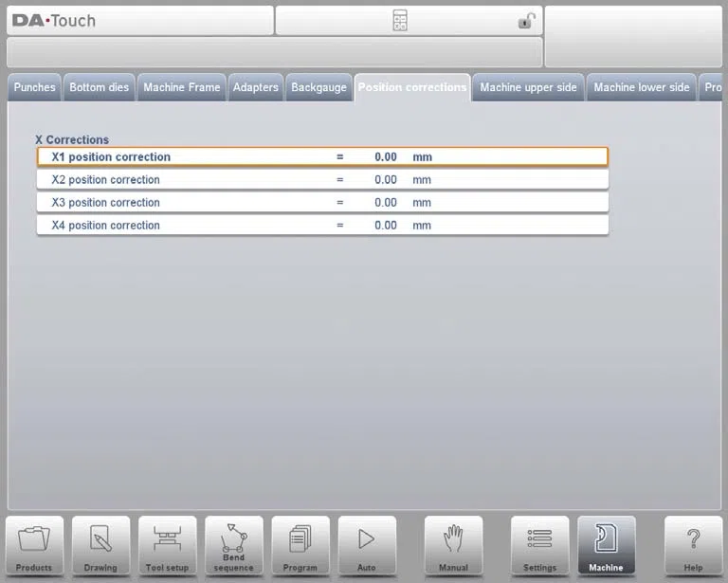Select the Machine Frame tab
Image resolution: width=728 pixels, height=583 pixels.
[182, 87]
